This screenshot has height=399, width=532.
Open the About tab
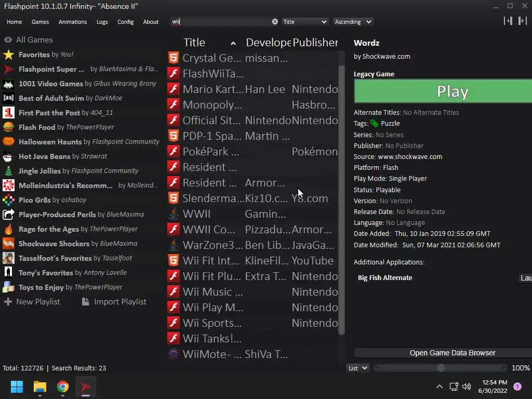pyautogui.click(x=151, y=22)
